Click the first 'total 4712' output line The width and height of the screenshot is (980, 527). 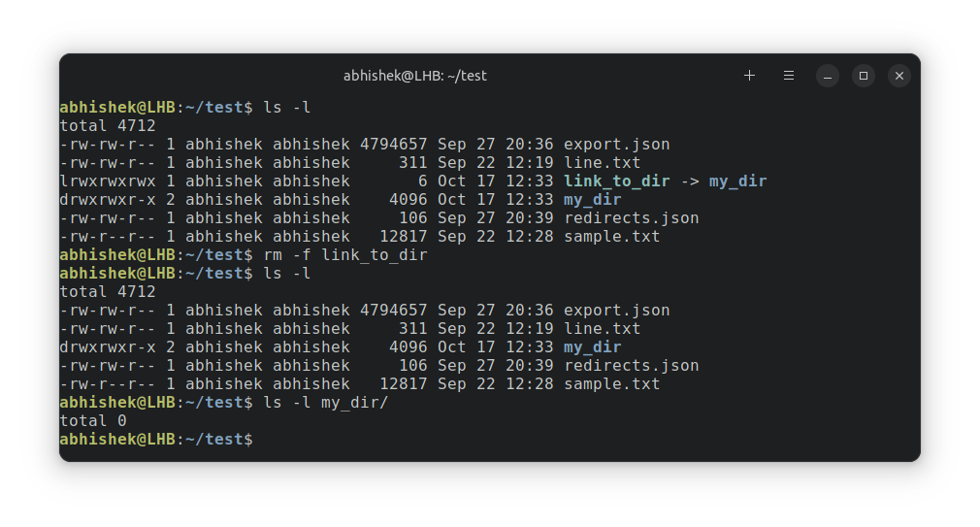(x=108, y=126)
